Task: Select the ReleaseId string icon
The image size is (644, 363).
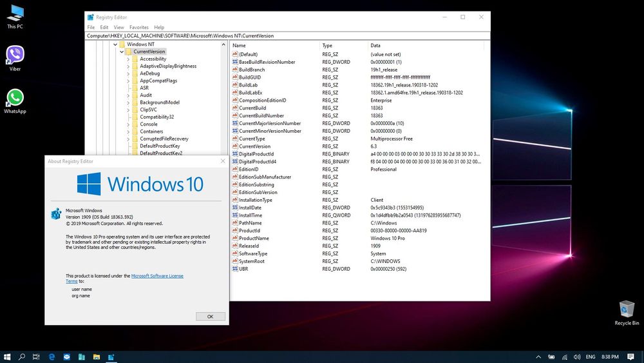Action: coord(235,246)
